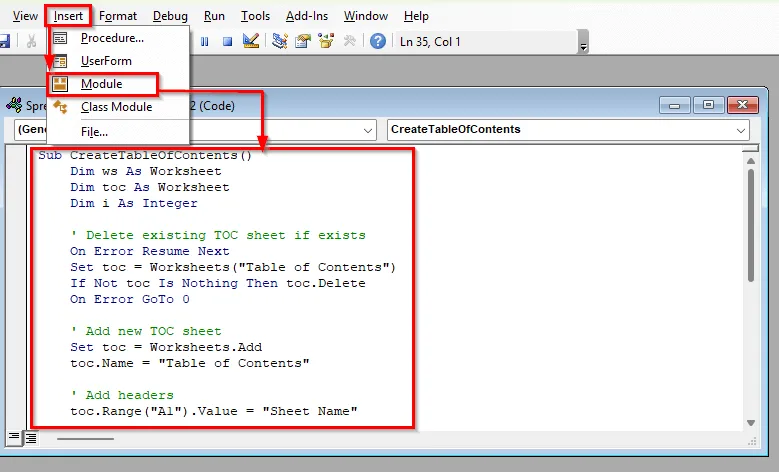The height and width of the screenshot is (472, 779).
Task: Click line 'Set toc = Worksheets.Add'
Action: (x=166, y=347)
